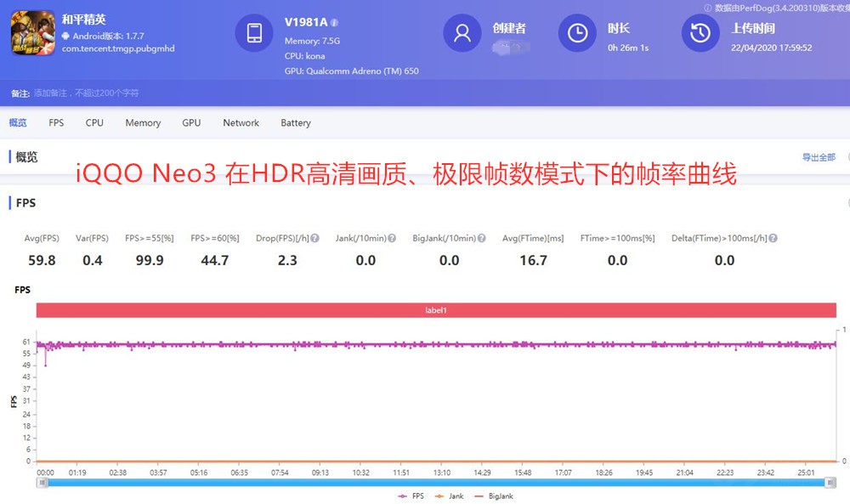
Task: Click the left handle of time range slider
Action: tap(42, 482)
